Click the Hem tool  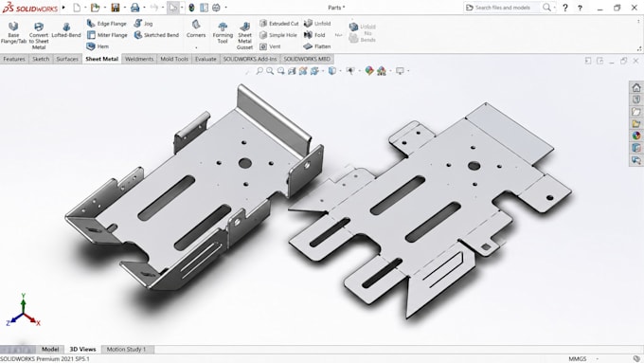[x=98, y=46]
